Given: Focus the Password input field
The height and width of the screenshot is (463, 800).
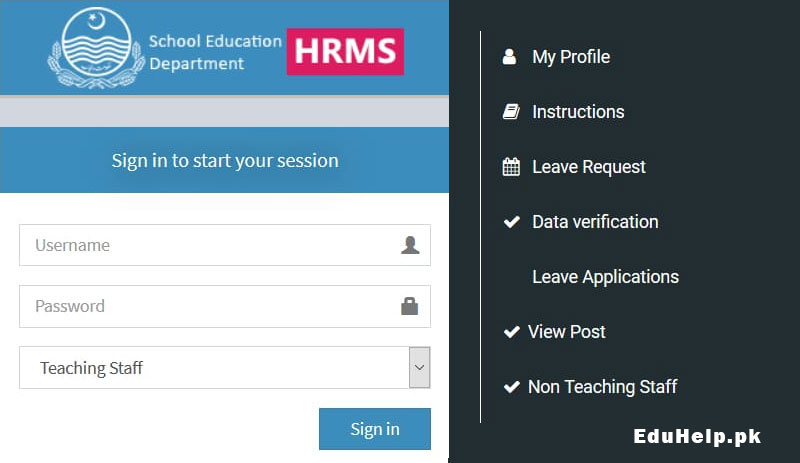Looking at the screenshot, I should tap(225, 306).
